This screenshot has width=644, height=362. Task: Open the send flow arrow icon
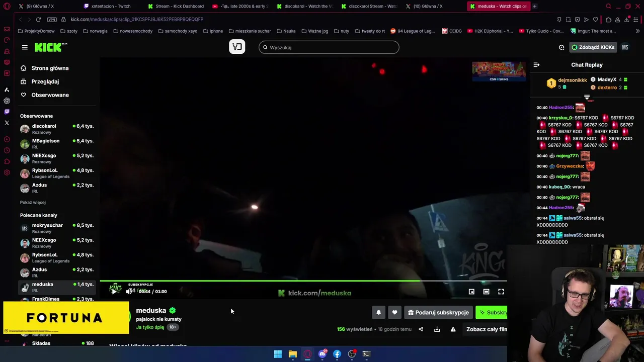586,20
